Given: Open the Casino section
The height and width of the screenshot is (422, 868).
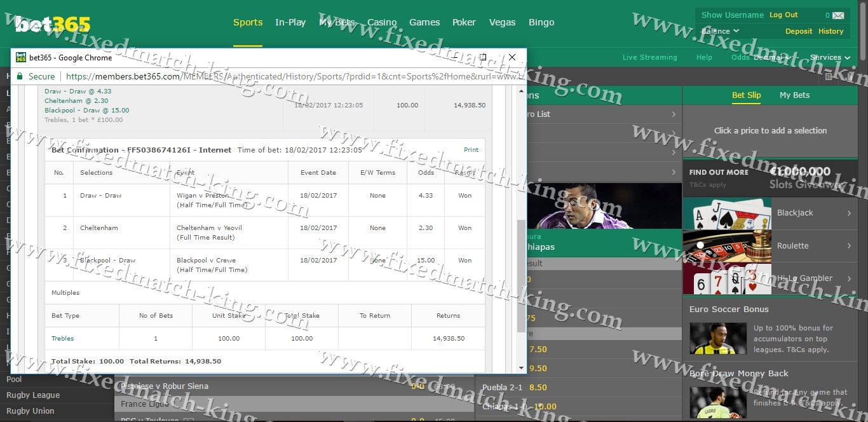Looking at the screenshot, I should (382, 22).
